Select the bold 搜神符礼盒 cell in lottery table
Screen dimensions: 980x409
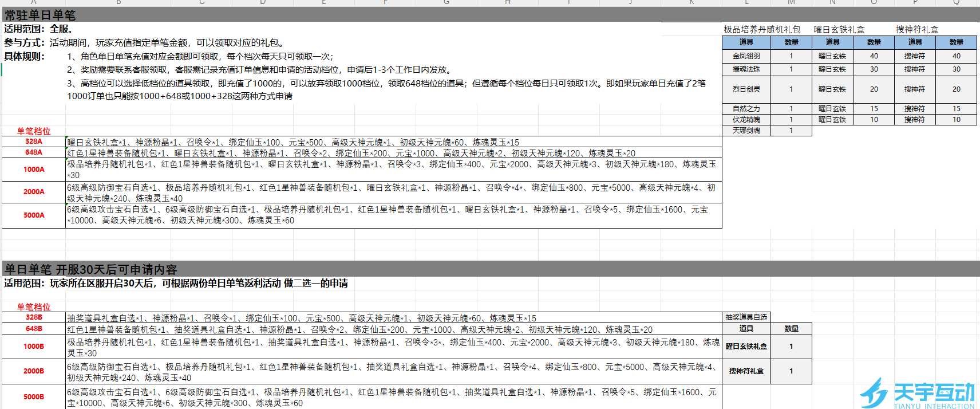tap(747, 371)
